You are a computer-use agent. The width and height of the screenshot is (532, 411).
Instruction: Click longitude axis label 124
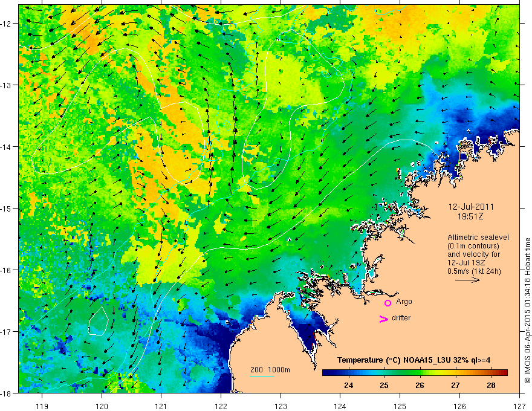click(340, 406)
